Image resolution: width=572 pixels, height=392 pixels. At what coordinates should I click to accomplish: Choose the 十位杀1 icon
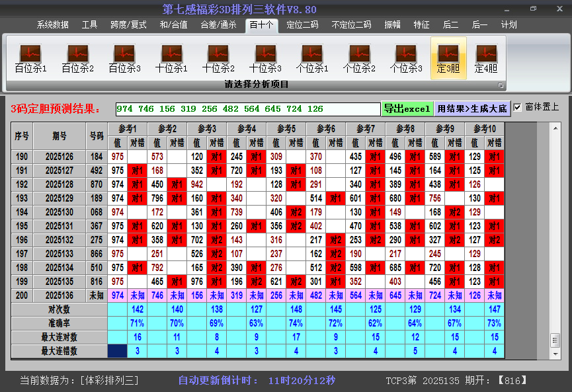pos(171,58)
